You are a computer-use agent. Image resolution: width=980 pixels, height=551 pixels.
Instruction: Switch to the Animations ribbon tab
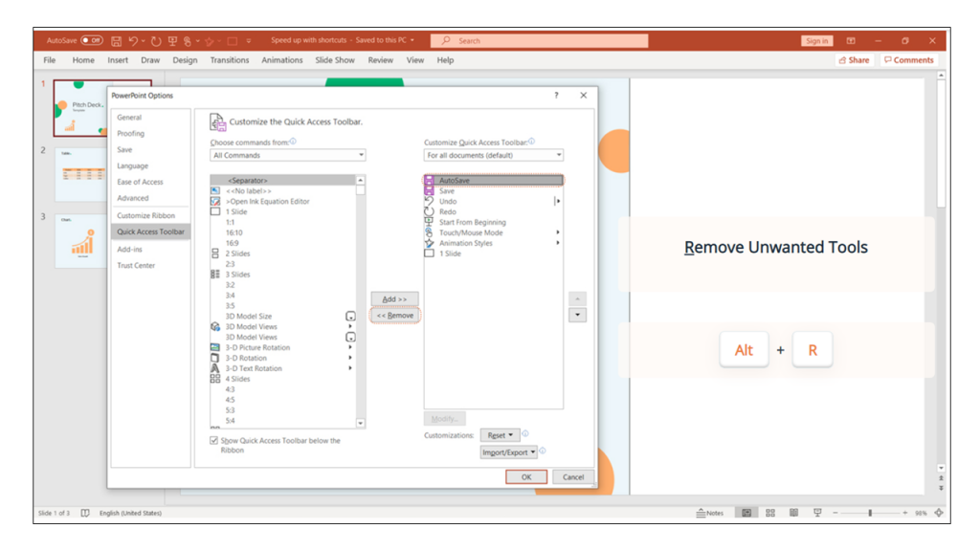click(x=281, y=59)
